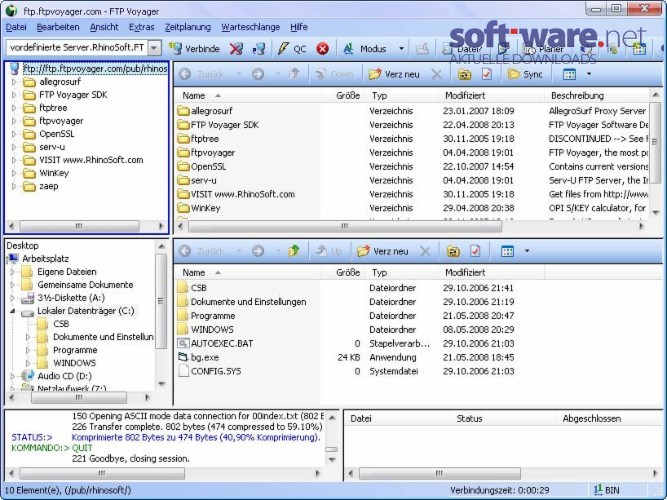This screenshot has height=500, width=667.
Task: Open the Modus dropdown arrow
Action: [x=401, y=49]
